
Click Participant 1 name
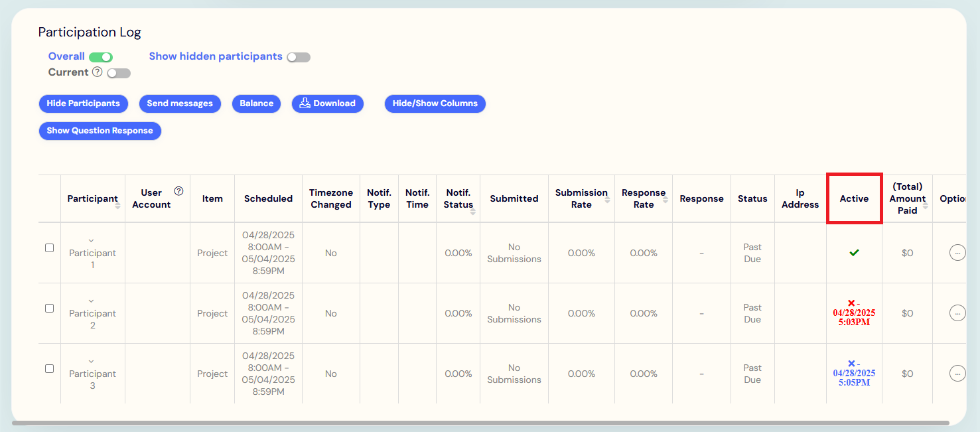pyautogui.click(x=92, y=259)
